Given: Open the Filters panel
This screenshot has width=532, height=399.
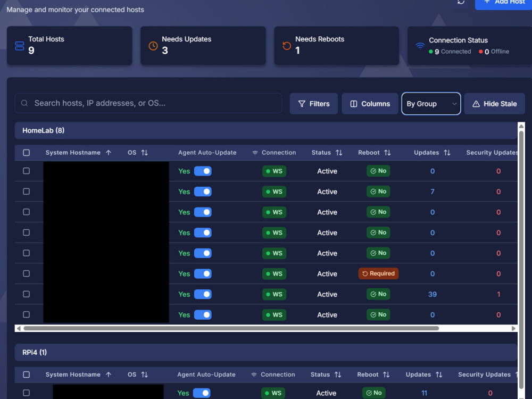Looking at the screenshot, I should click(314, 104).
